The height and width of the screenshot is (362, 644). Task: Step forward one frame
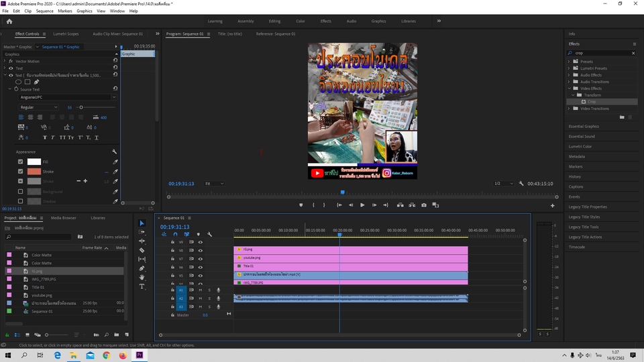pyautogui.click(x=374, y=205)
